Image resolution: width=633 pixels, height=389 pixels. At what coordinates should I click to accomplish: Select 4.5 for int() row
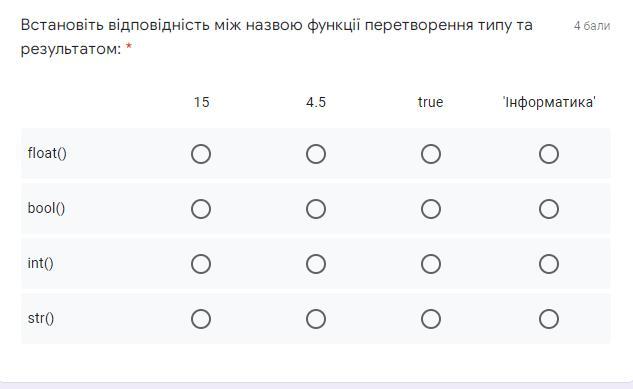pos(316,264)
